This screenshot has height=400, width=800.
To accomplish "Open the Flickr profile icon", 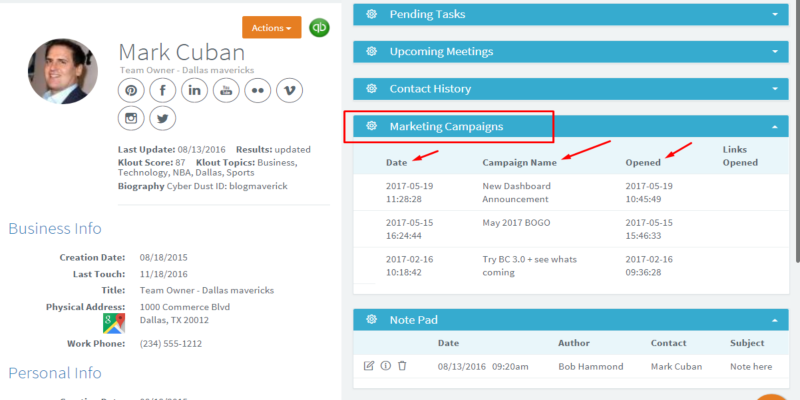I will point(258,91).
